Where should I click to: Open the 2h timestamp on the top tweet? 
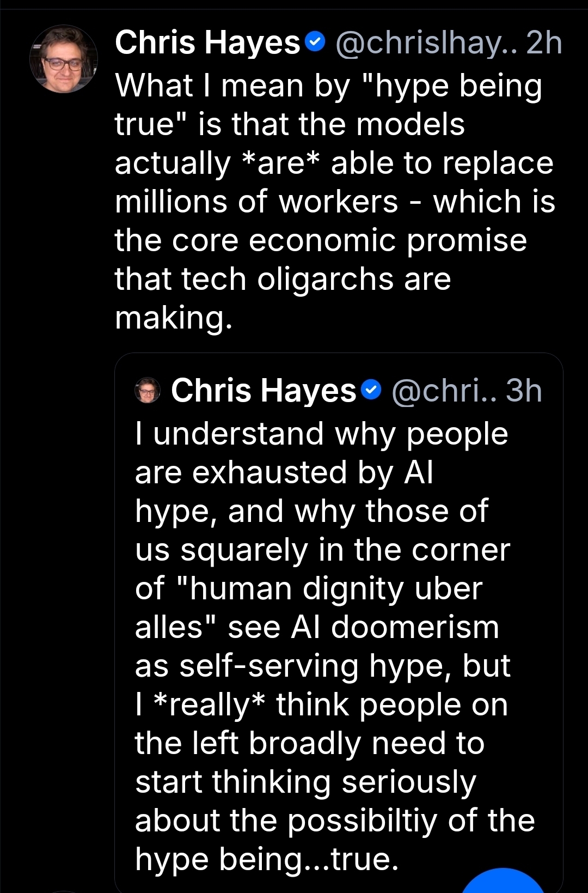[x=544, y=42]
